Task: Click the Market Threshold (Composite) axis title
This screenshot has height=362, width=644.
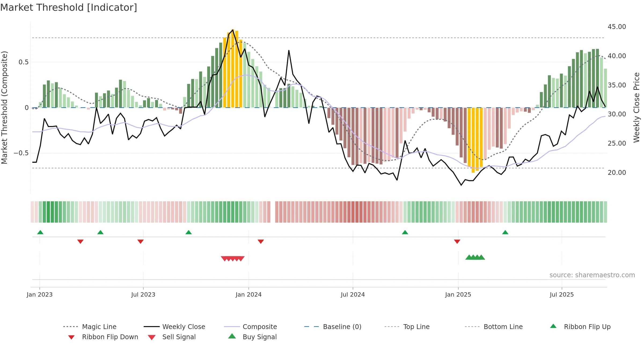Action: point(4,107)
